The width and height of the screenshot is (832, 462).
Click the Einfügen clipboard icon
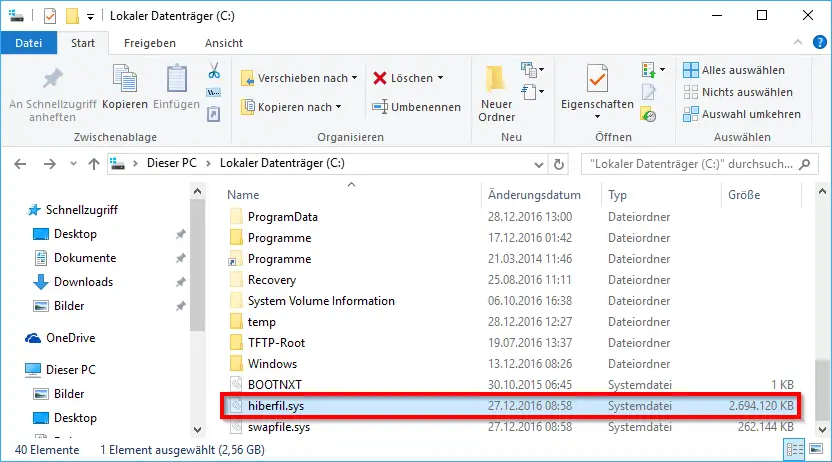[177, 79]
